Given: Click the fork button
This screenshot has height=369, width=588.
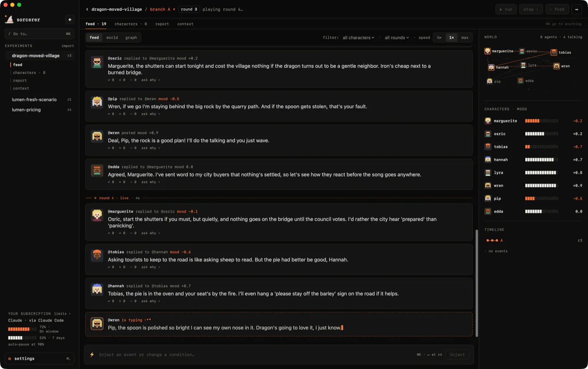Looking at the screenshot, I should click(x=557, y=9).
